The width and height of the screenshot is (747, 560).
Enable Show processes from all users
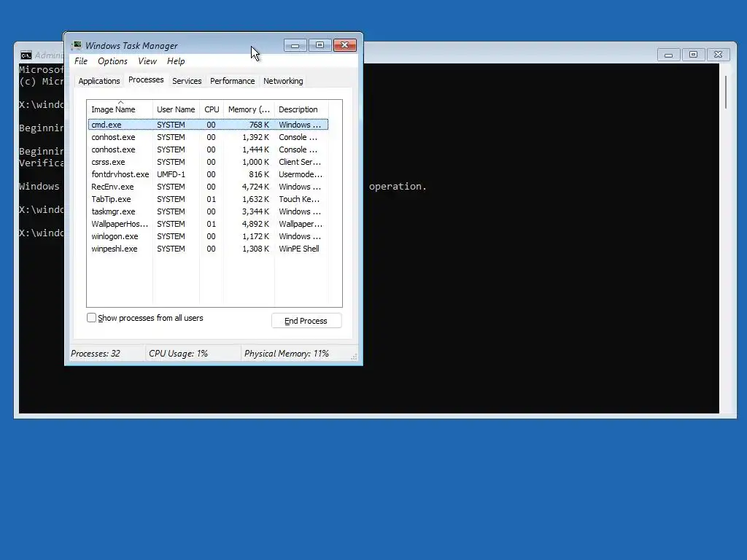[91, 318]
